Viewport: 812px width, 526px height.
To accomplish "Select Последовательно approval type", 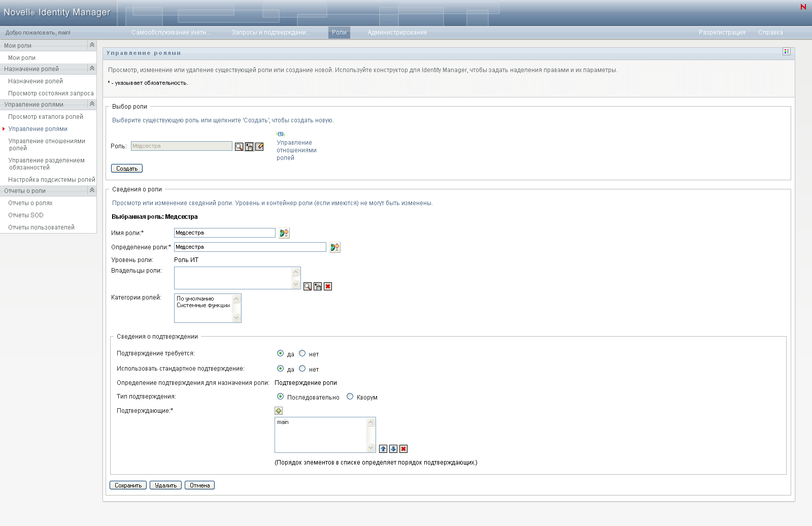I will tap(280, 397).
